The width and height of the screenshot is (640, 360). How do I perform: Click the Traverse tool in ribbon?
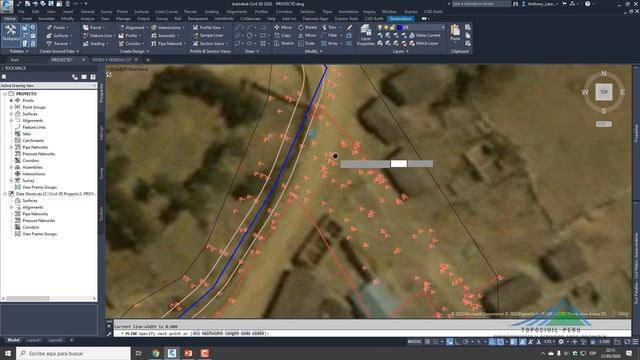59,43
